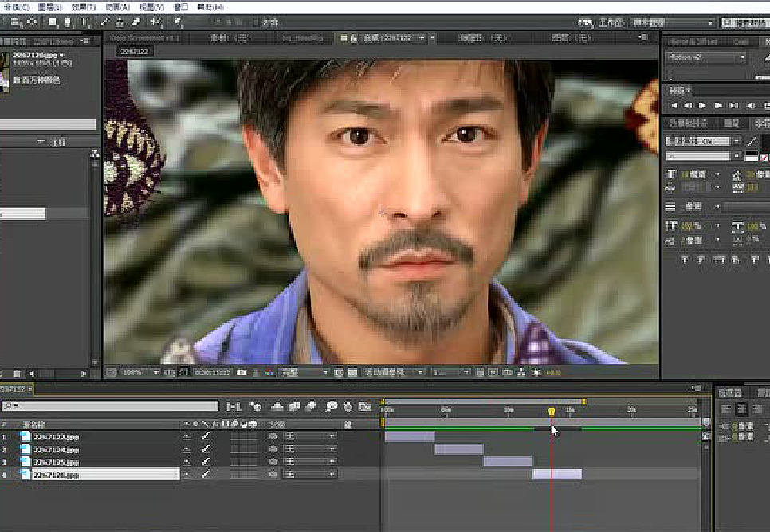Step to next frame in Preview panel
This screenshot has height=532, width=770.
tap(718, 105)
